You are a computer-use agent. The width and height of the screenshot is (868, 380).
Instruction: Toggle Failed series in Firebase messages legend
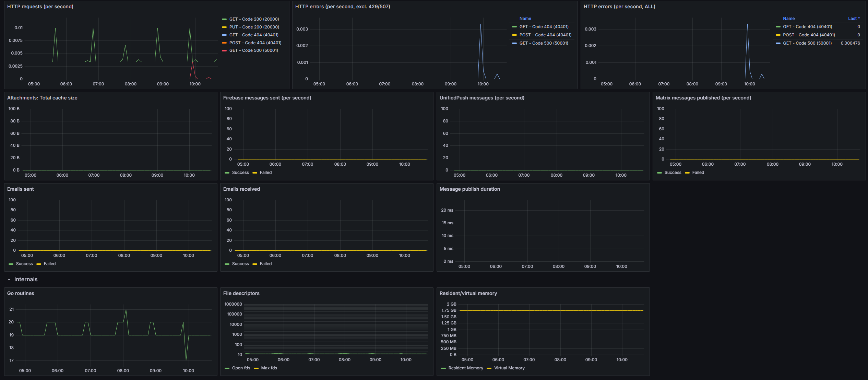(x=265, y=173)
